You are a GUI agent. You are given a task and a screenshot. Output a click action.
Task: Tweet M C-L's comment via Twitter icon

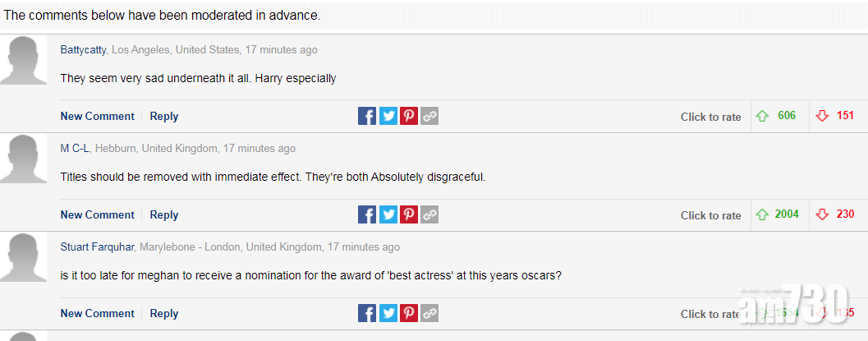point(388,214)
